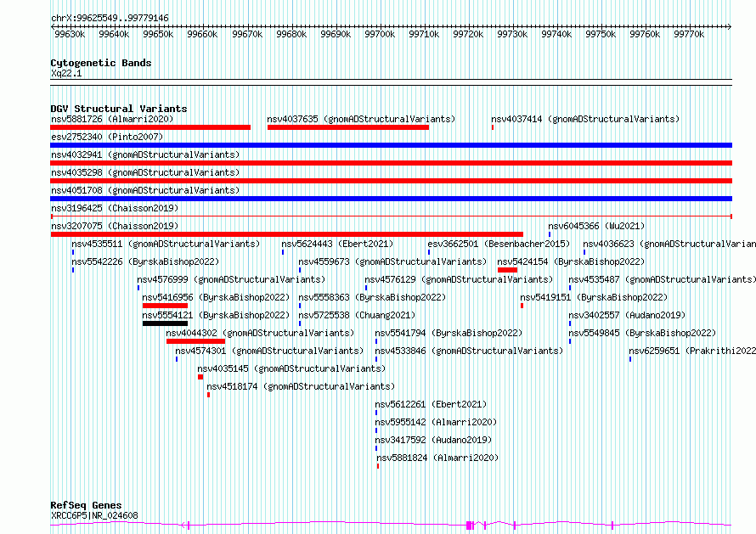Screen dimensions: 756x534
Task: Open esv3662501 (Besenbacher2015) label
Action: click(499, 244)
